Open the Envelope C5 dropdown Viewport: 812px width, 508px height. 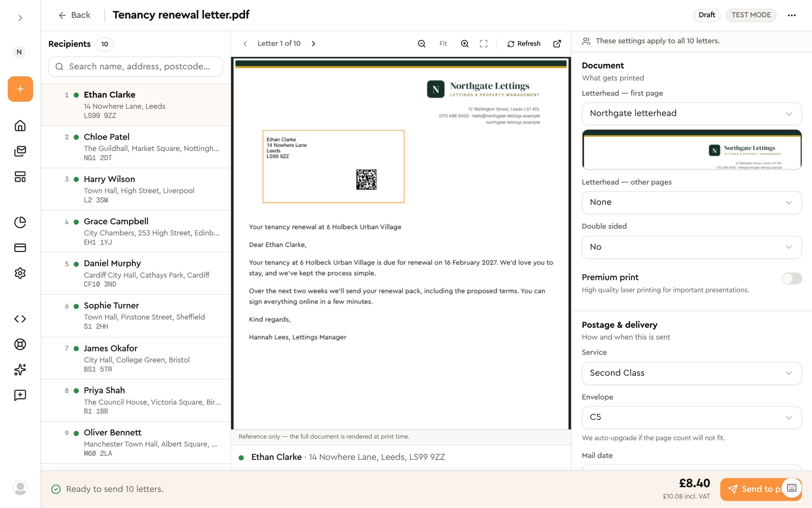click(691, 418)
